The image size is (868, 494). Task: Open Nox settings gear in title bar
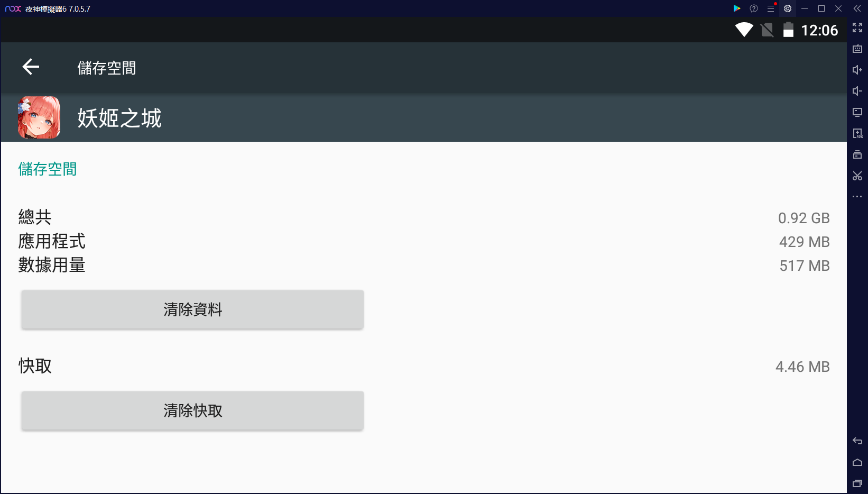(x=788, y=8)
